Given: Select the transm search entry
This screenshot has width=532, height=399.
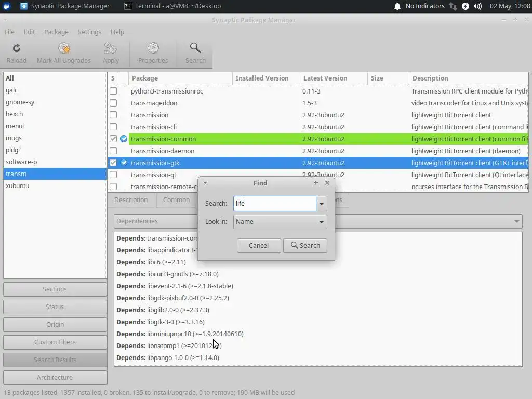Looking at the screenshot, I should coord(55,174).
